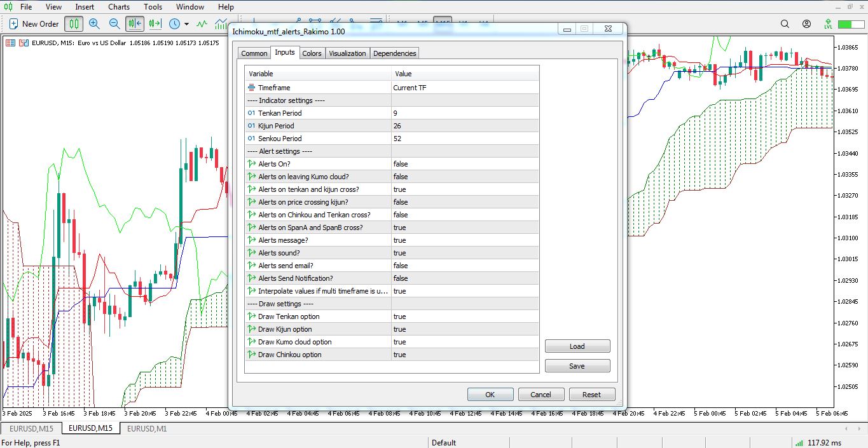Viewport: 868px width, 448px height.
Task: Toggle auto scroll to latest bar icon
Action: (135, 24)
